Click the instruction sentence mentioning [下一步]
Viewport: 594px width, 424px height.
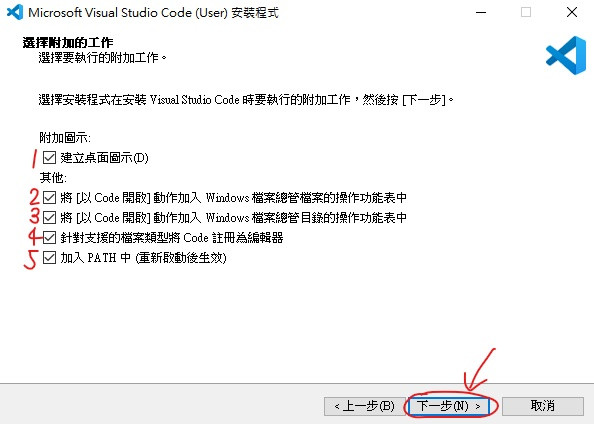(246, 100)
